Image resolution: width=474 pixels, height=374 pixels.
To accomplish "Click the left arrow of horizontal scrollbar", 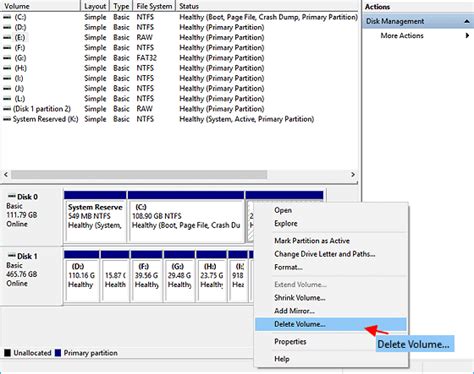I will pos(6,174).
